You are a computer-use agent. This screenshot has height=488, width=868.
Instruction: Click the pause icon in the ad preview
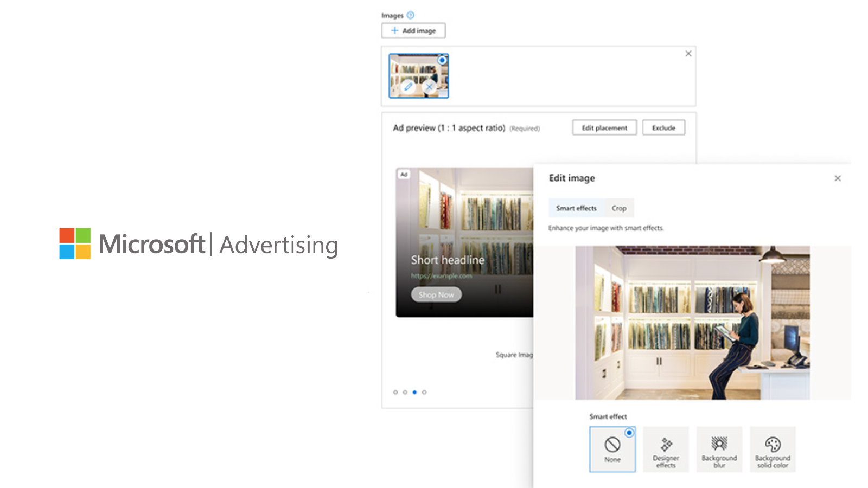point(497,290)
